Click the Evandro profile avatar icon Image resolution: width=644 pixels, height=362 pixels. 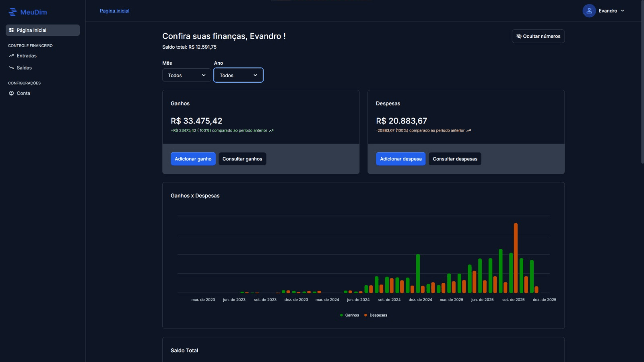coord(589,11)
